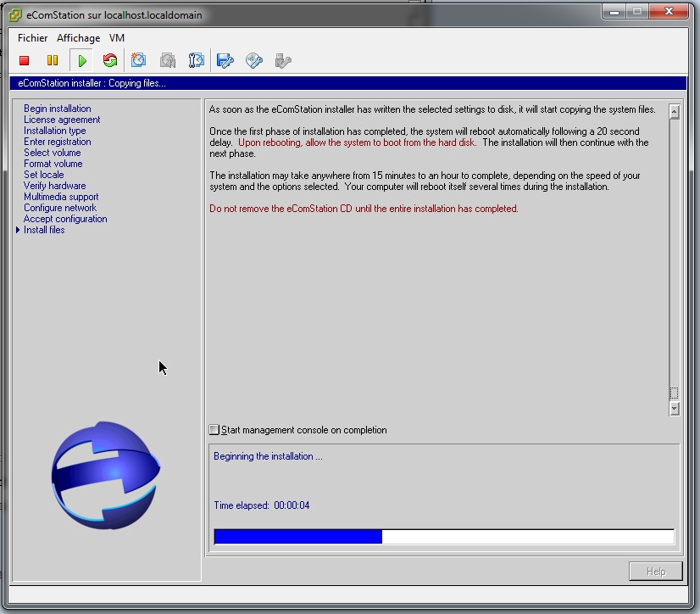
Task: Click the installation progress bar
Action: [x=444, y=536]
